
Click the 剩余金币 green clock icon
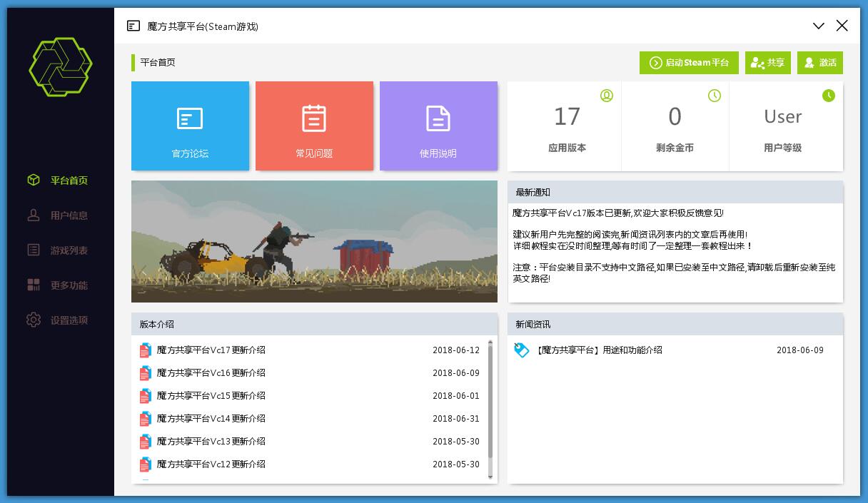pyautogui.click(x=715, y=96)
